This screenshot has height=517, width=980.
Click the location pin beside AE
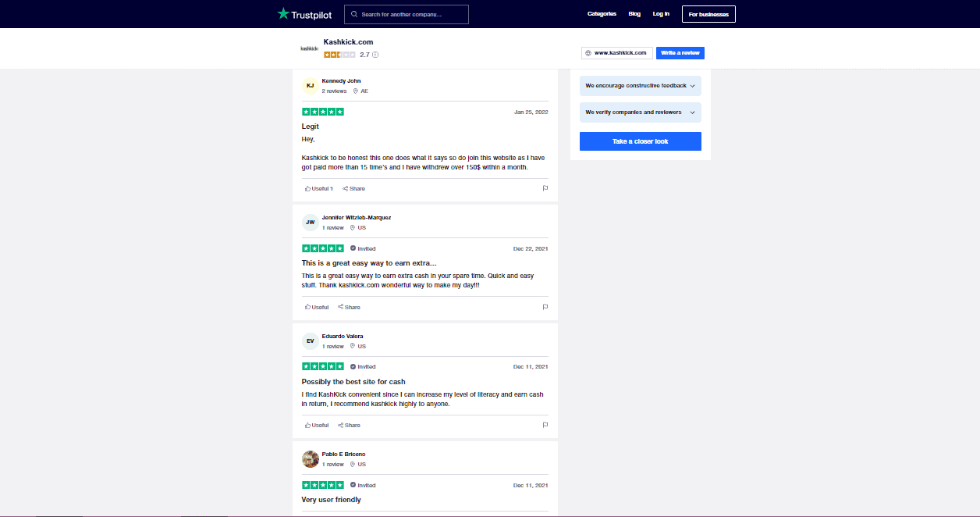[356, 91]
